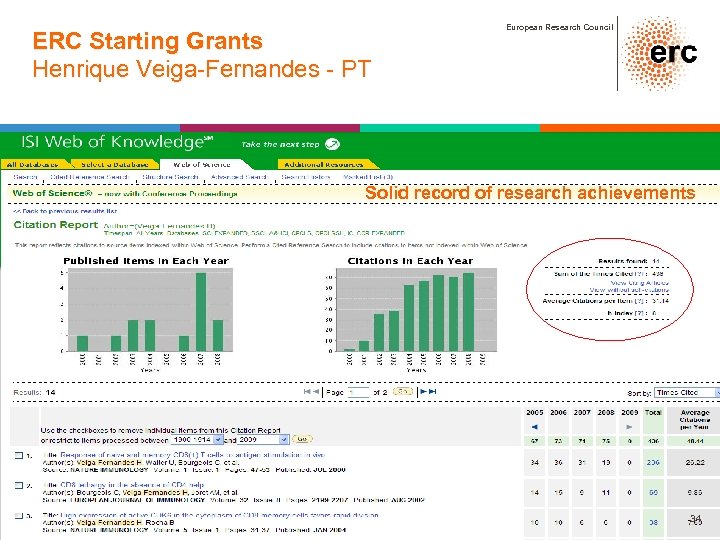The image size is (720, 540).
Task: Open the start year 1900-1914 dropdown
Action: [x=197, y=440]
